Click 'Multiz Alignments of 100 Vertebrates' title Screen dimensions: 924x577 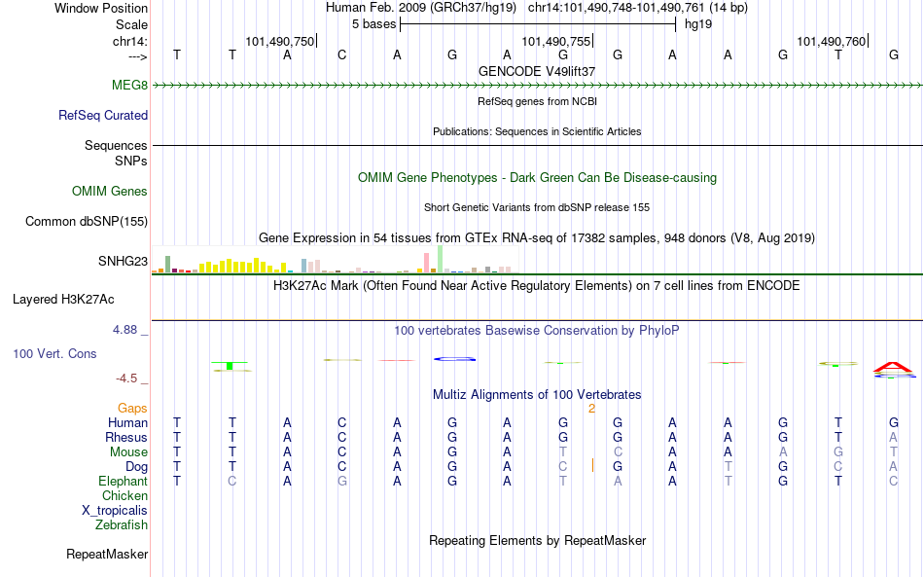(537, 395)
